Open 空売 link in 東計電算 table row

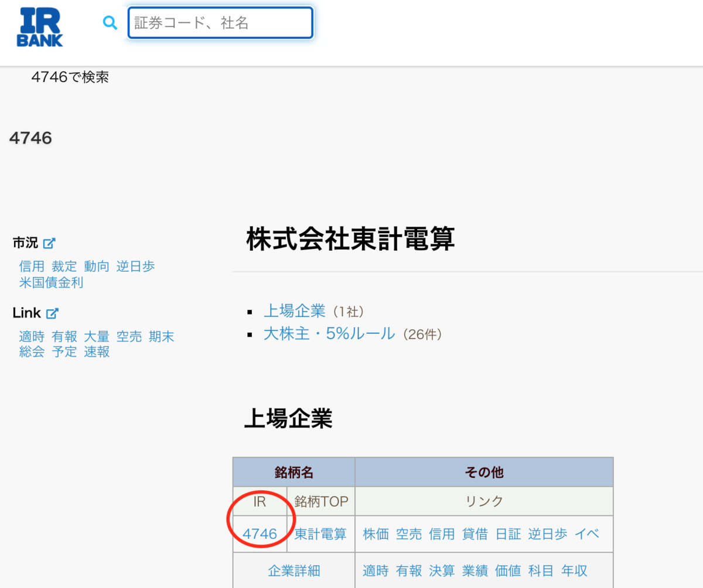[408, 534]
